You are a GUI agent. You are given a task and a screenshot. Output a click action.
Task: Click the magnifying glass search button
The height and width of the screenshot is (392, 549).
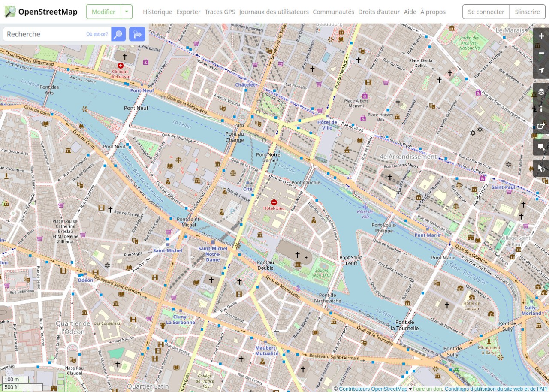(x=118, y=34)
